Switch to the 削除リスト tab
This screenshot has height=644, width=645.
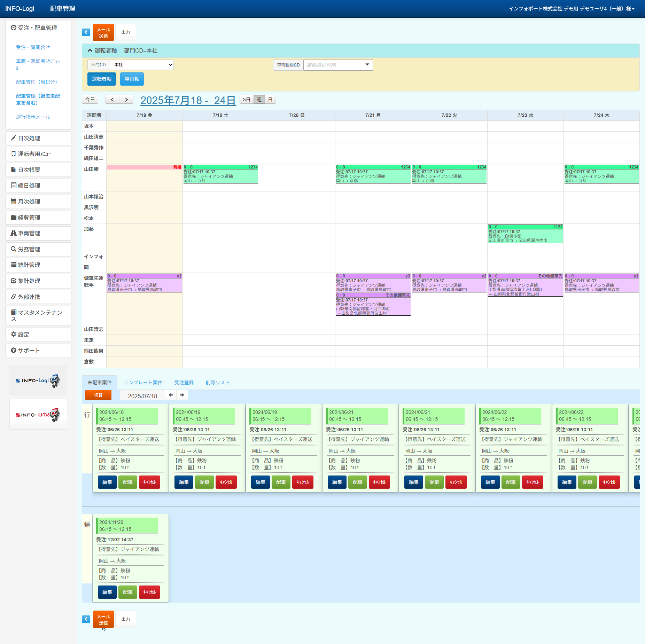click(x=217, y=383)
